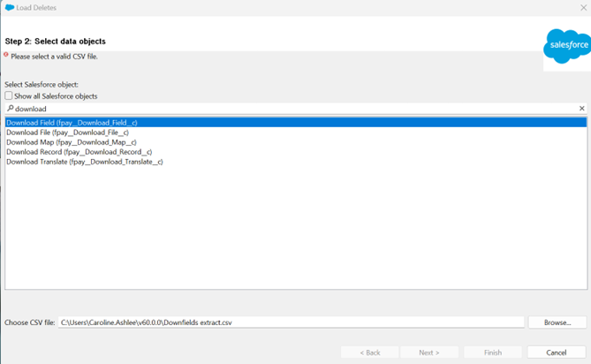Image resolution: width=591 pixels, height=364 pixels.
Task: Click the search magnifier icon
Action: tap(10, 109)
